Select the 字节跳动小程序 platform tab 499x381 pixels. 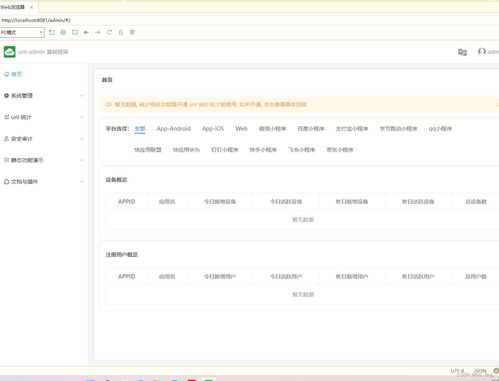[399, 129]
